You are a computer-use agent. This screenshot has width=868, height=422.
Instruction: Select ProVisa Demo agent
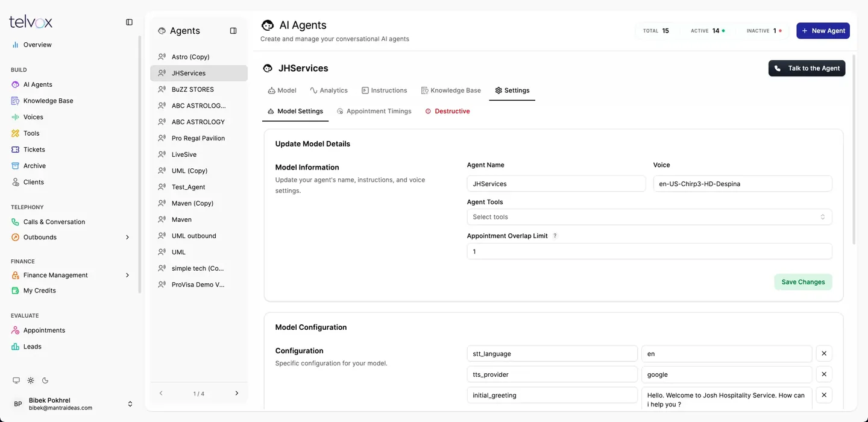click(199, 285)
